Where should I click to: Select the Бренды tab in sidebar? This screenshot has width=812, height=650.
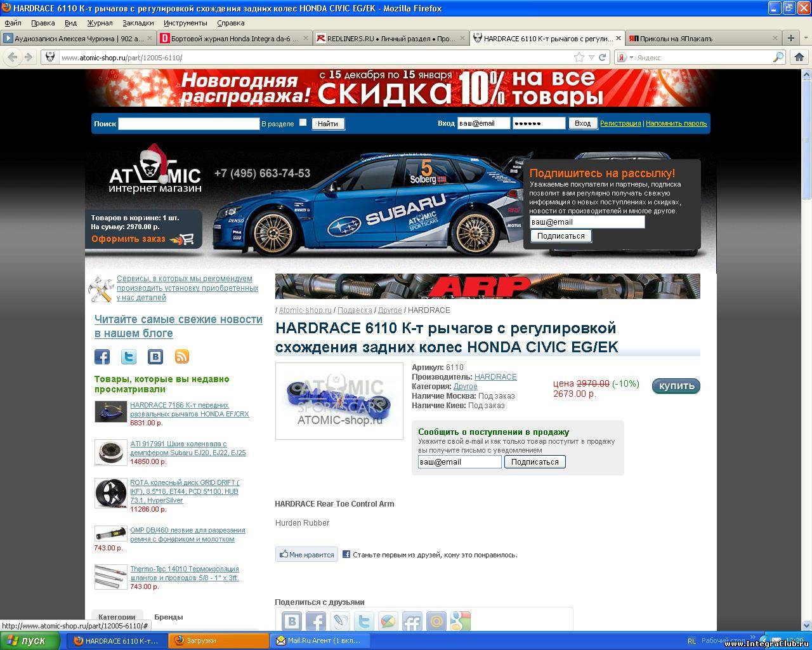[168, 617]
